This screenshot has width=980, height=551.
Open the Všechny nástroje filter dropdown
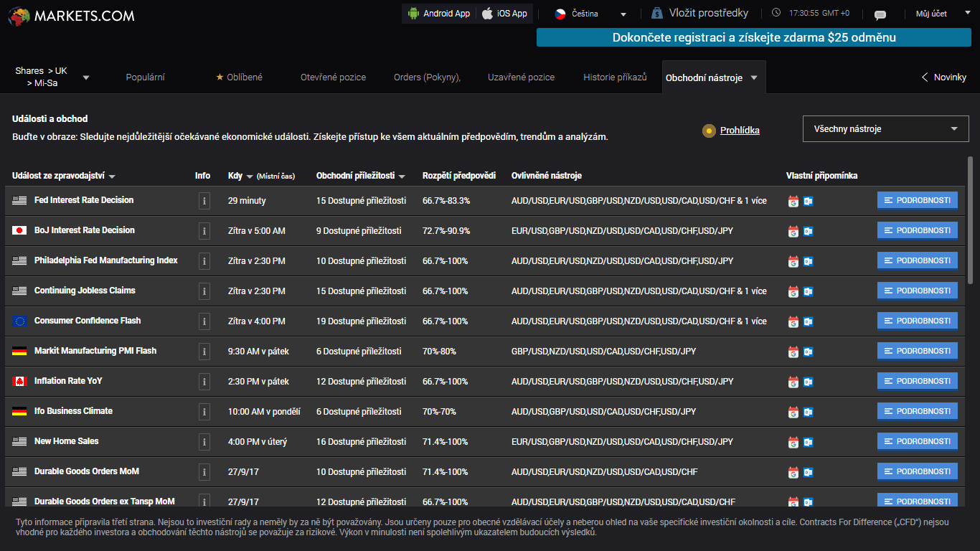(885, 129)
